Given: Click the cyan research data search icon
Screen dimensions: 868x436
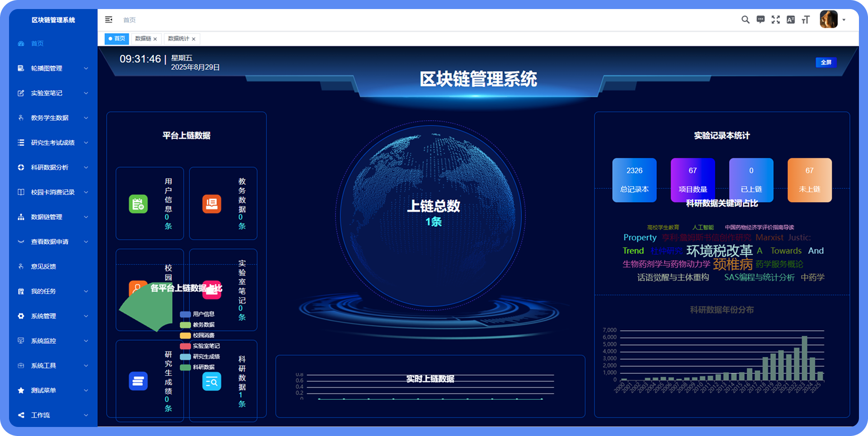Looking at the screenshot, I should [212, 382].
